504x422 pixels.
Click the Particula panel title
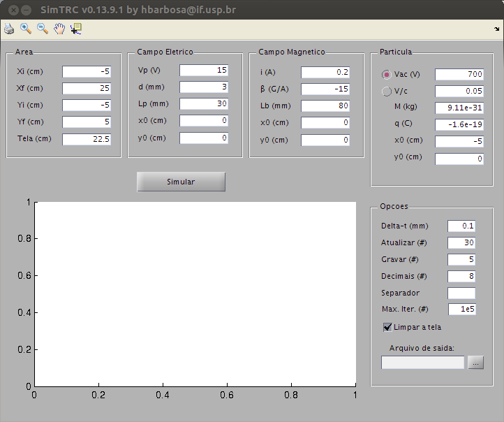coord(396,52)
